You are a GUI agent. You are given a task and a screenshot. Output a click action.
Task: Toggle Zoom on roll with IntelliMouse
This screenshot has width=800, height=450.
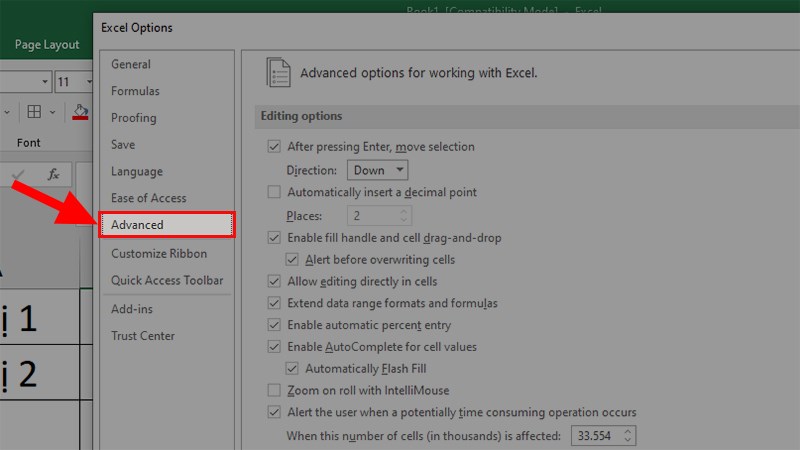coord(274,390)
